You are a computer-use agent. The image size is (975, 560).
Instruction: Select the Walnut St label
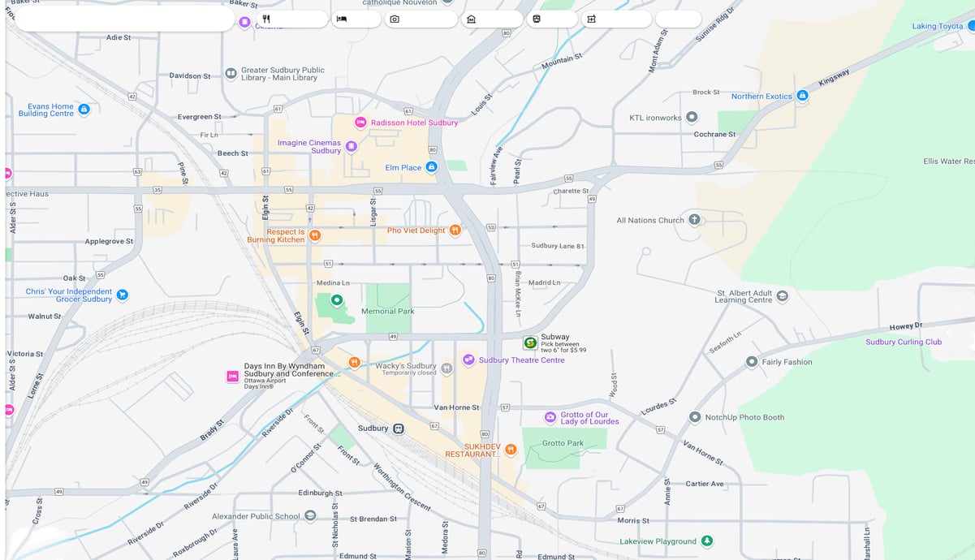(x=45, y=317)
